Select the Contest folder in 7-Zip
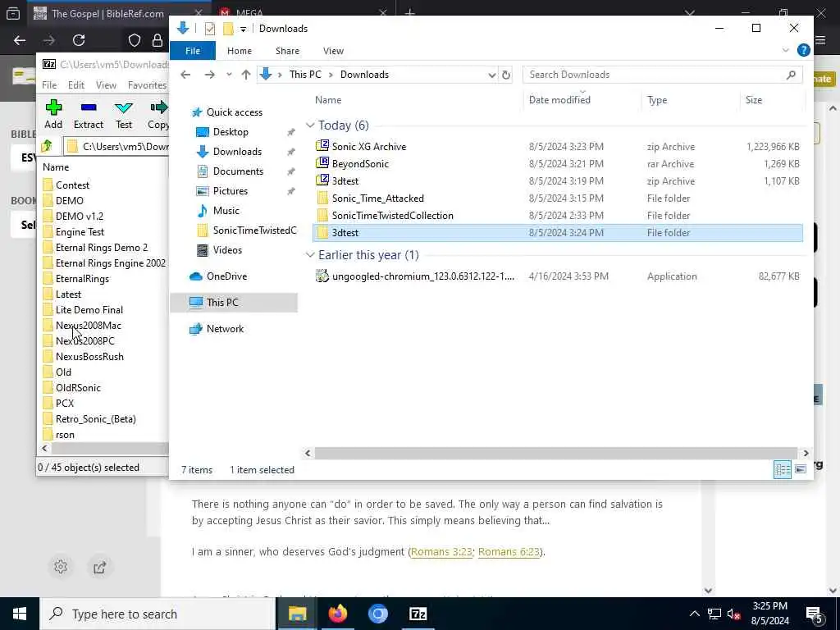This screenshot has width=840, height=630. [x=72, y=185]
